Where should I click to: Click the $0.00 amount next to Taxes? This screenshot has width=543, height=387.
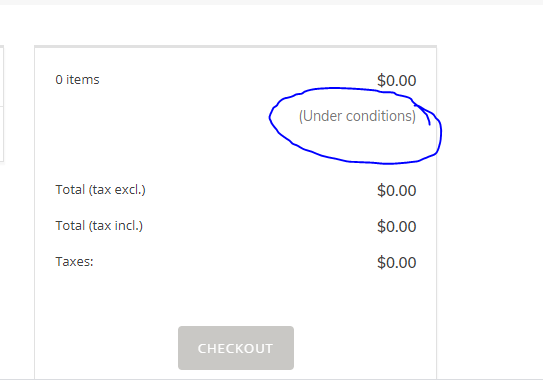[x=397, y=262]
